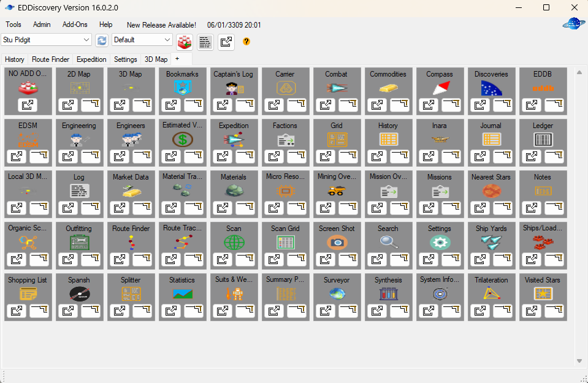Pop out 2D Map into a window
This screenshot has height=383, width=588.
click(x=68, y=105)
